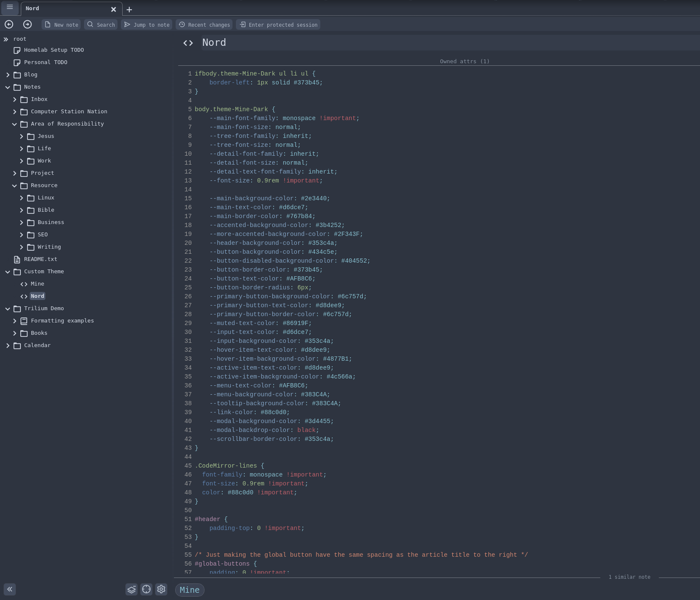Image resolution: width=700 pixels, height=600 pixels.
Task: Click the Blog folder icon
Action: coord(17,75)
